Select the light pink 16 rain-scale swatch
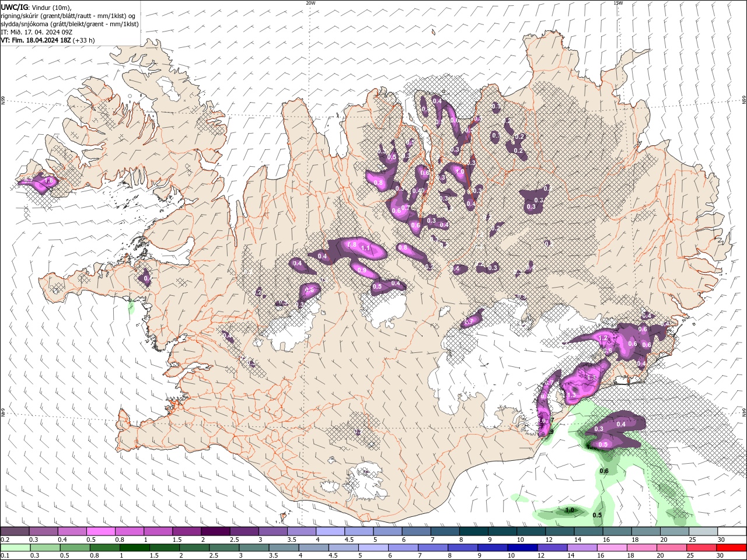 click(612, 547)
